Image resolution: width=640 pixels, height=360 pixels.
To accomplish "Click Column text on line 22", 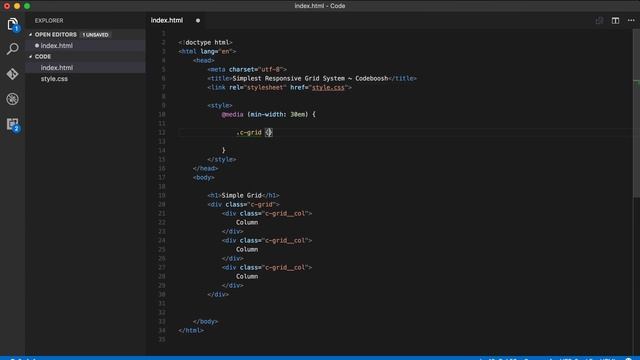I will click(x=247, y=222).
